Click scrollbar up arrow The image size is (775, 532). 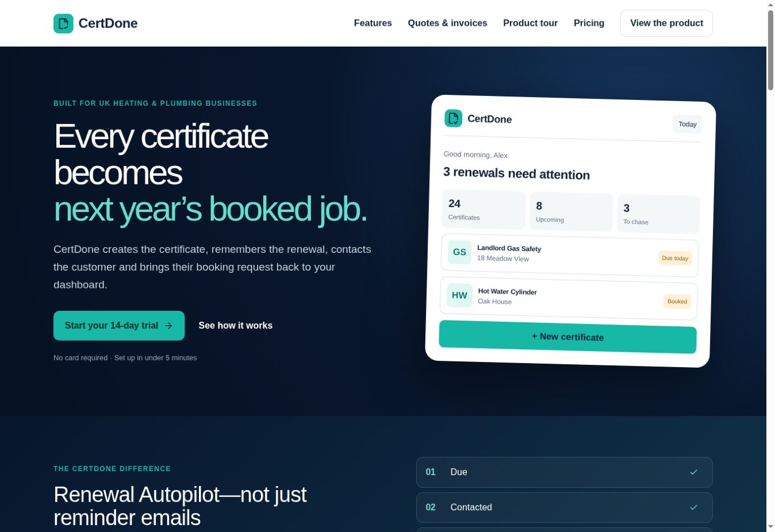(x=770, y=5)
